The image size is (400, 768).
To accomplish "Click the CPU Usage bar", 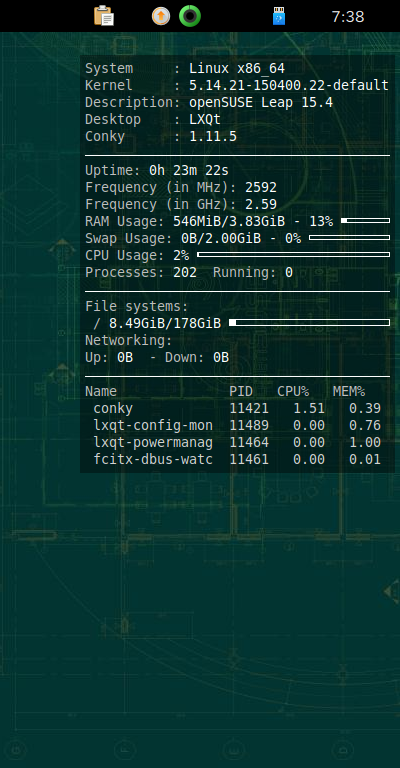I will tap(293, 255).
